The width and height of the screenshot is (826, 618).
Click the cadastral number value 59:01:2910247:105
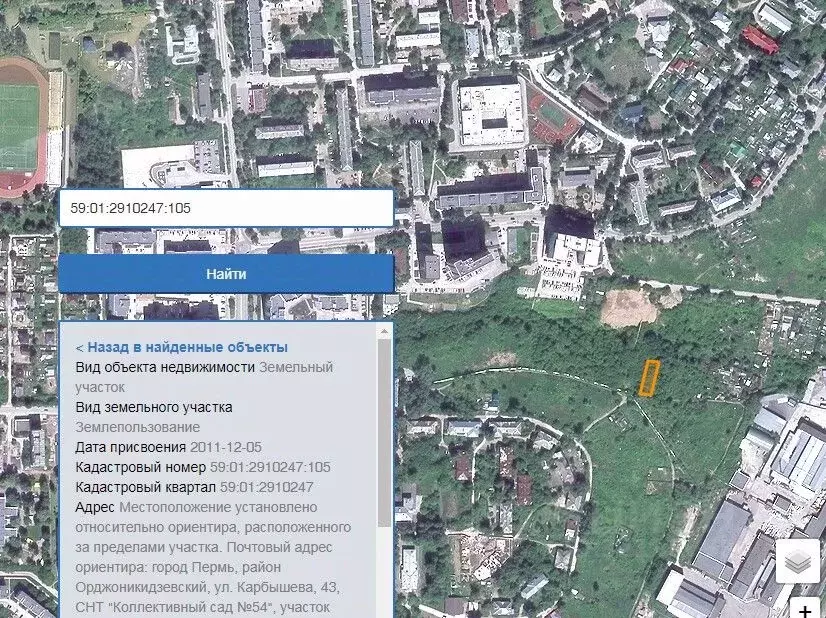(270, 467)
